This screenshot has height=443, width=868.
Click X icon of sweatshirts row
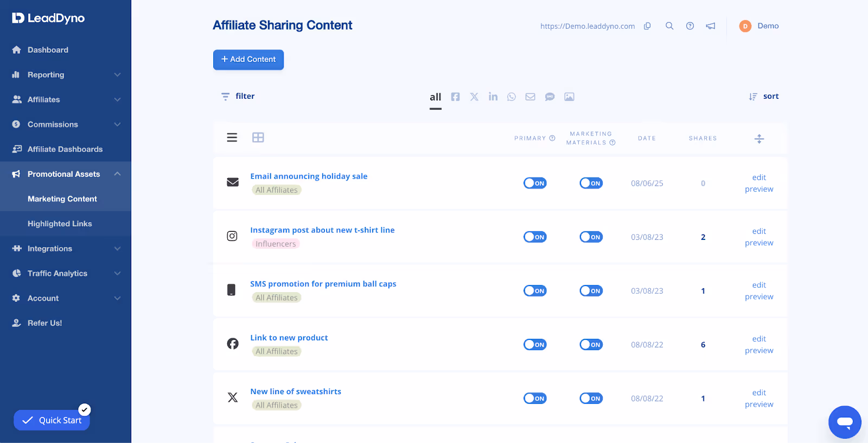[233, 397]
